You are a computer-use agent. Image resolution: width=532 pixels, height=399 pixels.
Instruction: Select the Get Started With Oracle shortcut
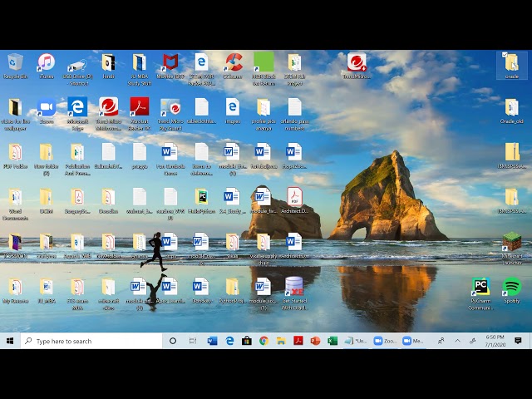(x=294, y=293)
